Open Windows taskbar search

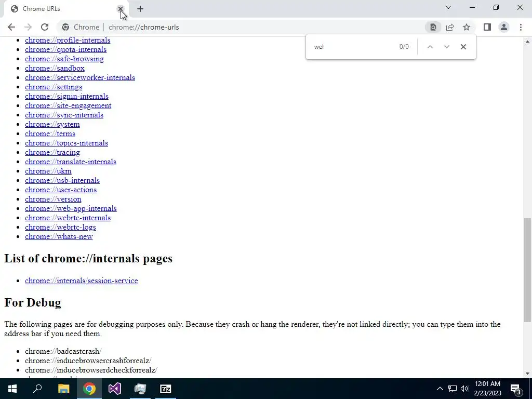(x=37, y=389)
